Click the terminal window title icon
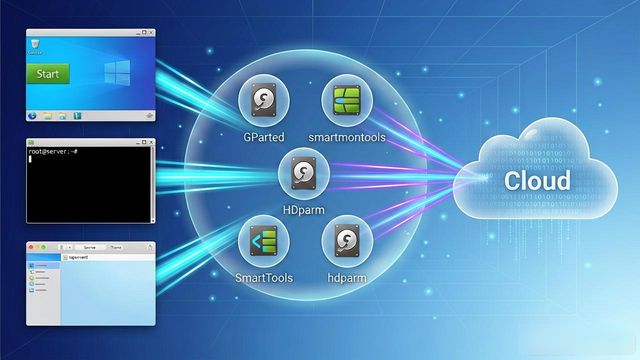Screen dimensions: 640x360 (31, 142)
